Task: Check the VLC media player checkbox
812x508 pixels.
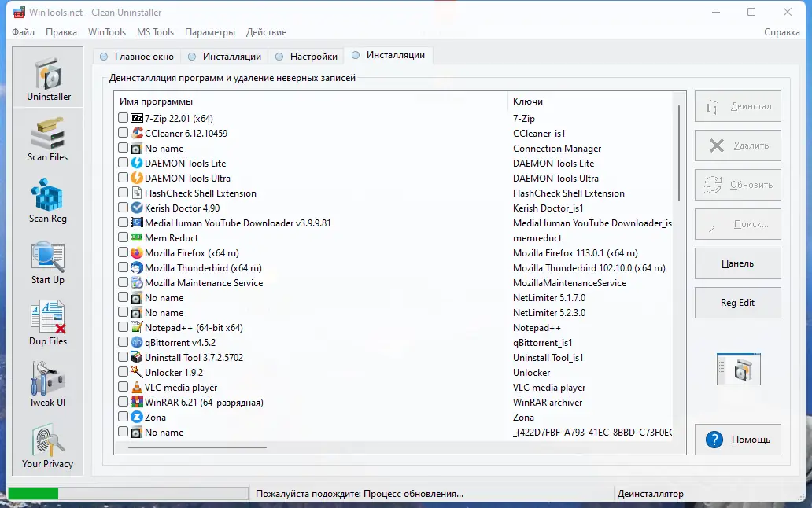Action: point(123,387)
